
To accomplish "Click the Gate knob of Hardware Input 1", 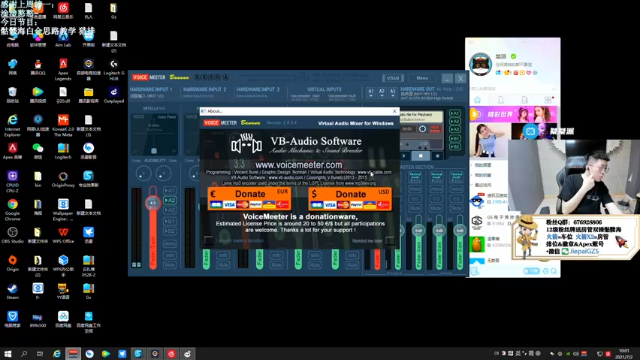I will point(163,173).
